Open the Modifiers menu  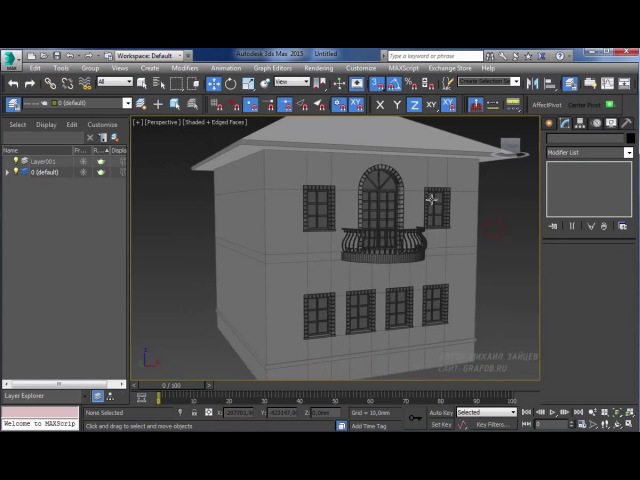[184, 68]
